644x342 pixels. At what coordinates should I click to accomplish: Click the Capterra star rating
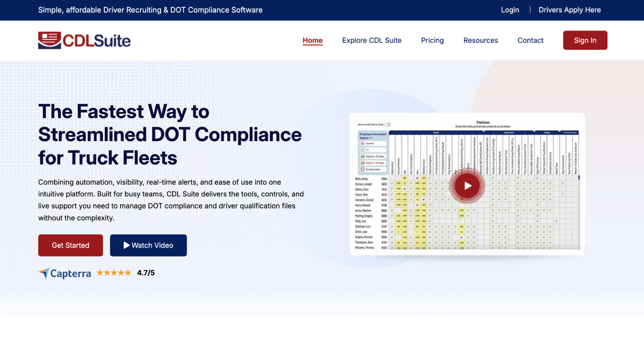coord(114,272)
